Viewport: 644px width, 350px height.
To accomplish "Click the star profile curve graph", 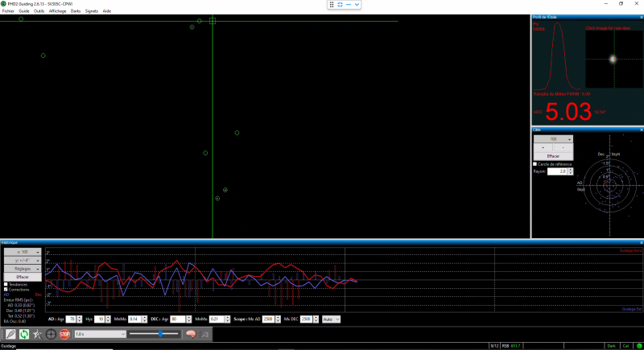I will point(558,56).
